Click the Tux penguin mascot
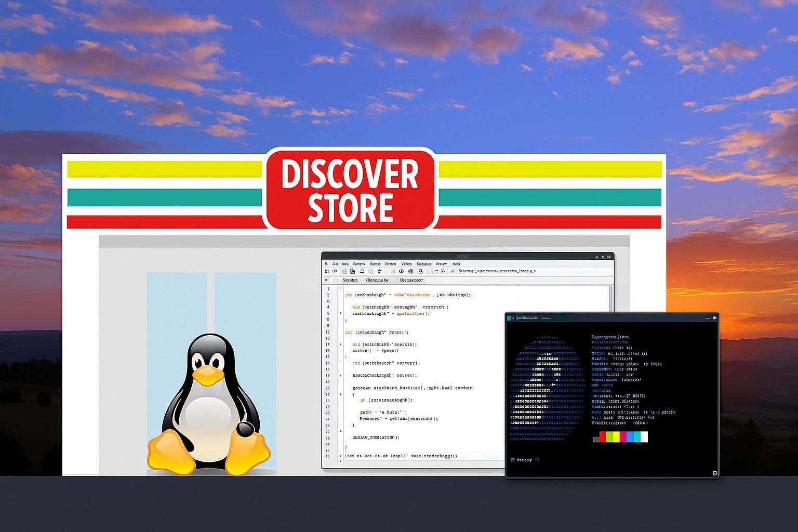The image size is (798, 532). point(209,405)
